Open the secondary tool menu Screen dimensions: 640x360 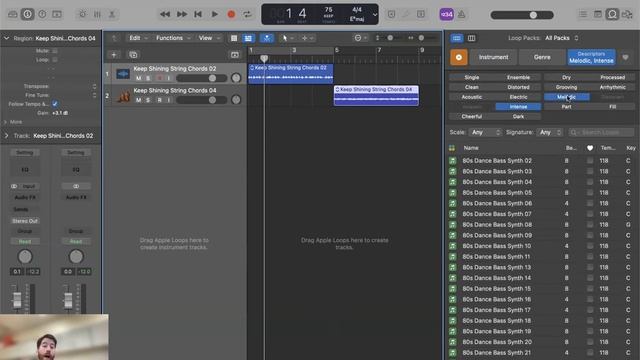[x=307, y=38]
